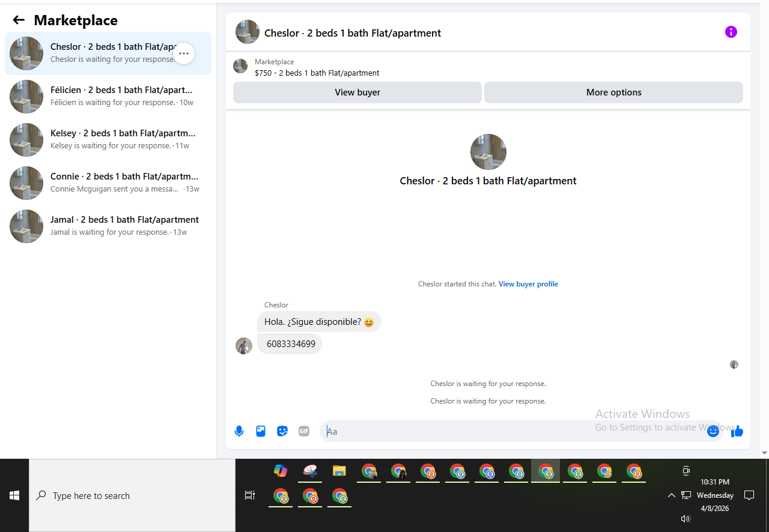This screenshot has height=532, width=769.
Task: Open the Kelsey conversation
Action: point(108,140)
